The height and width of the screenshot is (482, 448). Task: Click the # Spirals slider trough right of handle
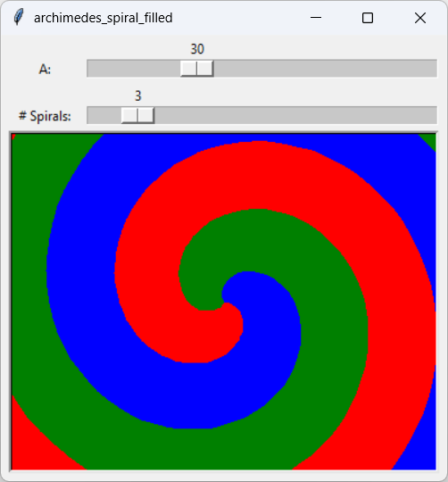tap(295, 115)
